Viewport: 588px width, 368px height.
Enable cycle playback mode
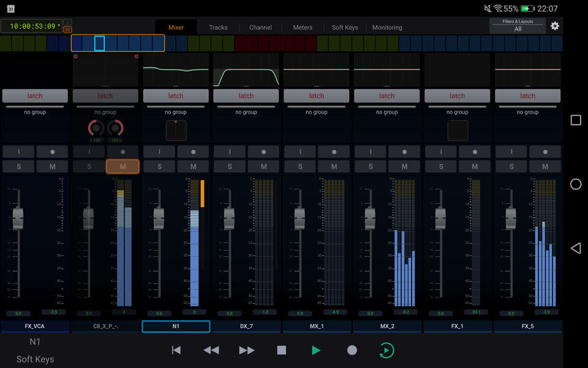tap(386, 350)
